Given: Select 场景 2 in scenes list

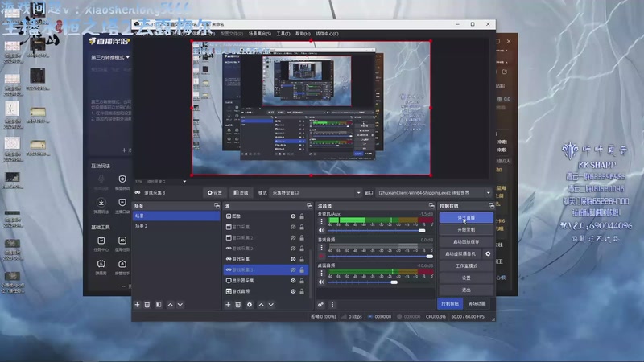Looking at the screenshot, I should point(176,226).
